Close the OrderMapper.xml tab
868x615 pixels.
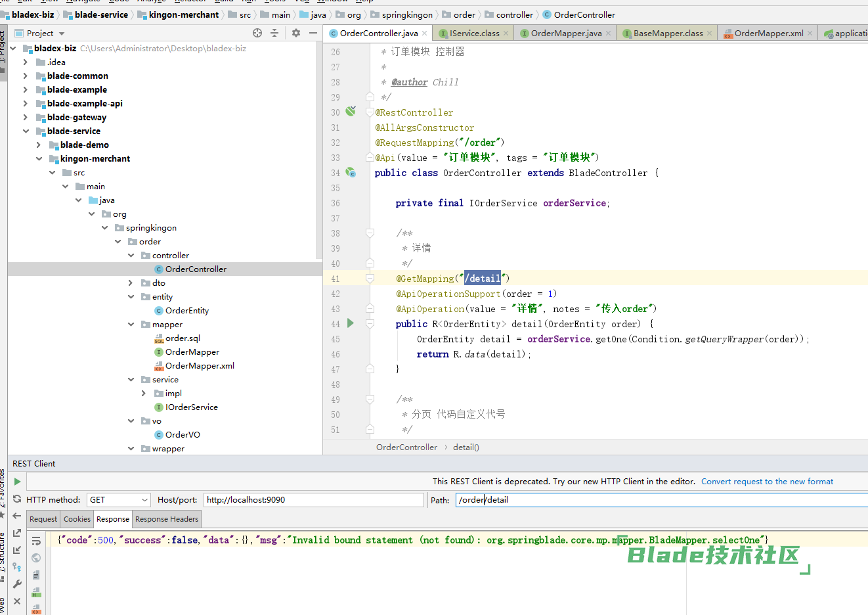(810, 34)
